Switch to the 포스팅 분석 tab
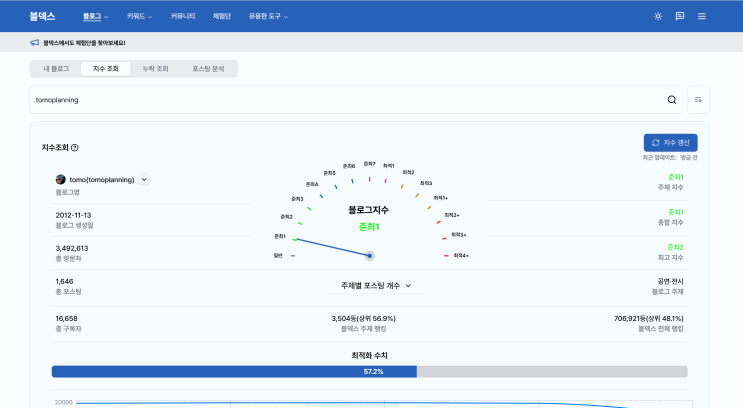 coord(208,69)
